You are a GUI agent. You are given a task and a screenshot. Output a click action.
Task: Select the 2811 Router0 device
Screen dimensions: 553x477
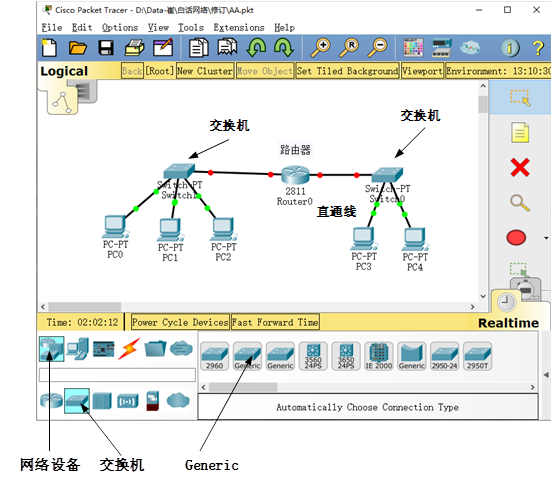point(295,175)
